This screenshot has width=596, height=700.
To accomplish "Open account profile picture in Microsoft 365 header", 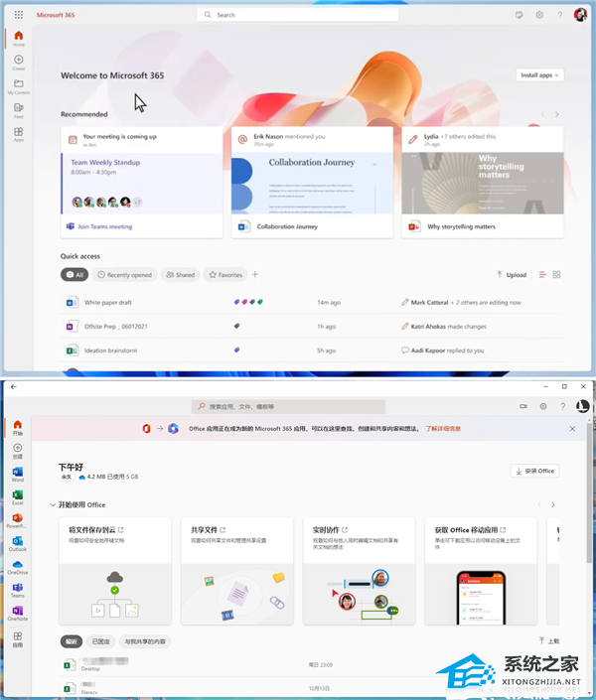I will (x=580, y=15).
